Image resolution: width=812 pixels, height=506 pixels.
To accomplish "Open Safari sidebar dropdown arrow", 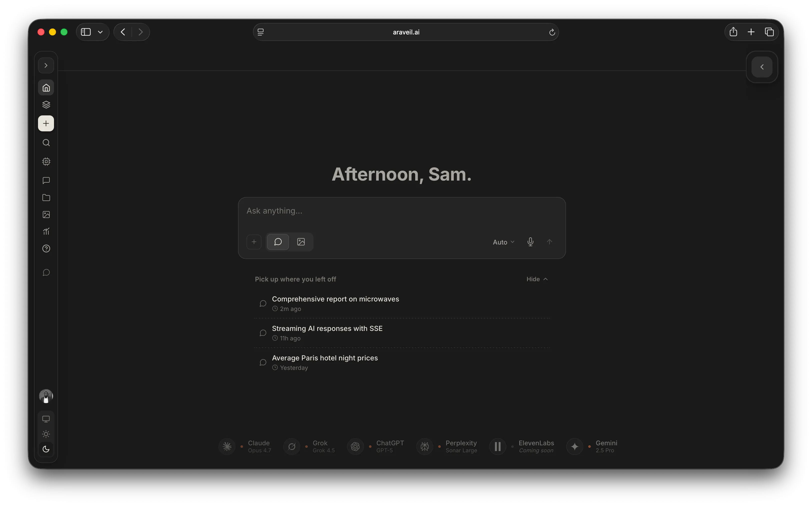I will [x=100, y=32].
